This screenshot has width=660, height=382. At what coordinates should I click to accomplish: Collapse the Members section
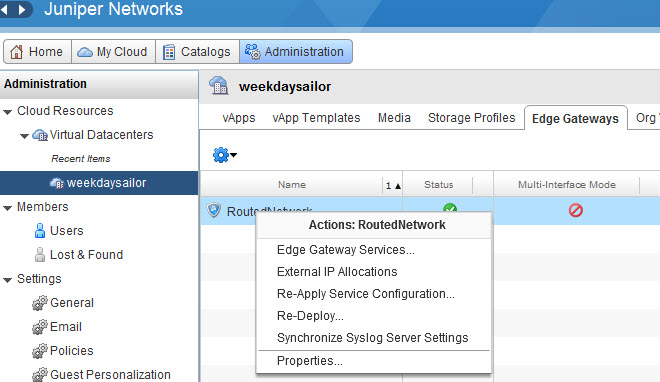coord(7,207)
